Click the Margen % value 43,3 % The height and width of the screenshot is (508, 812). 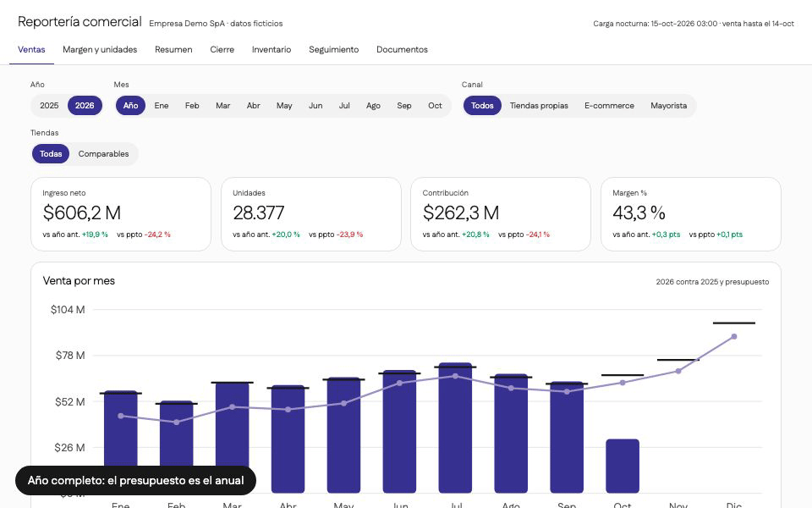[x=639, y=213]
